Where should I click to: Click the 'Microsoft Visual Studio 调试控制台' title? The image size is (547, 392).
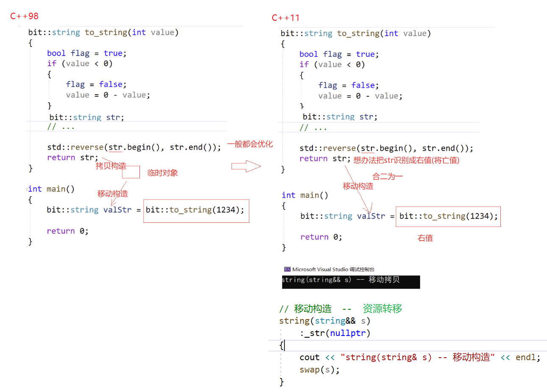tap(333, 269)
